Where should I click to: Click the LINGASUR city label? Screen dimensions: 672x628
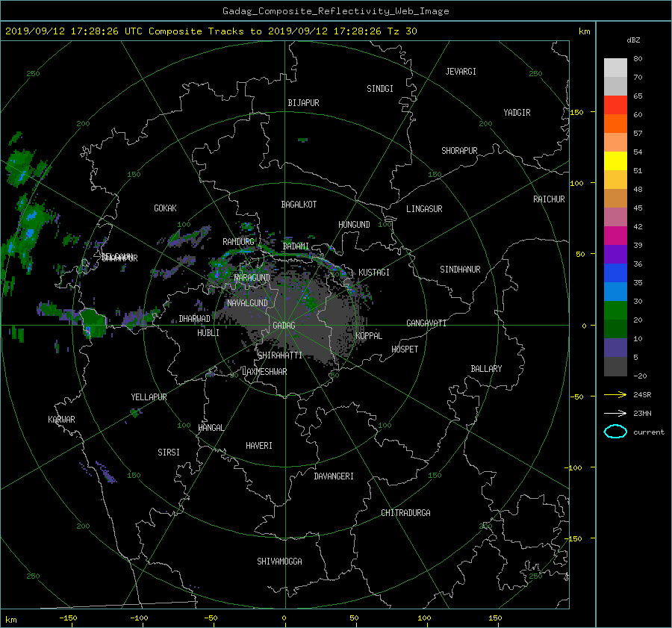(x=424, y=209)
